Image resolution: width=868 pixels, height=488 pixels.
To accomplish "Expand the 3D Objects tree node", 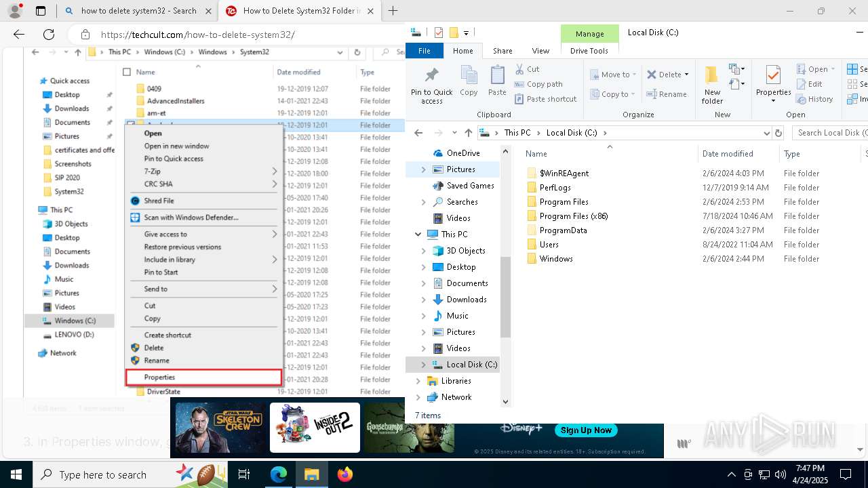I will pos(424,251).
